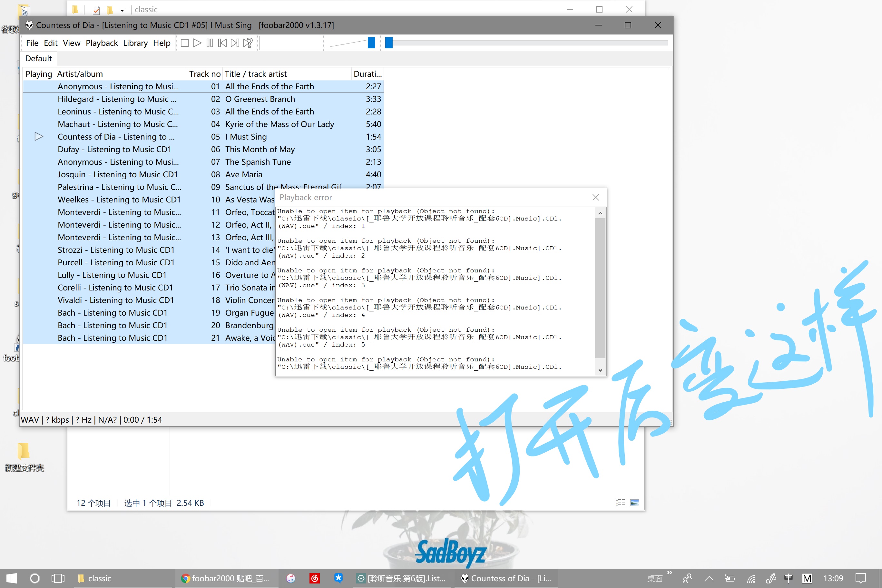The image size is (882, 588).
Task: Click the seekbar position handle
Action: [x=389, y=43]
